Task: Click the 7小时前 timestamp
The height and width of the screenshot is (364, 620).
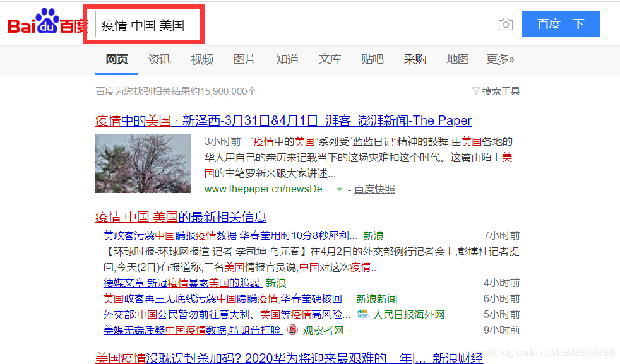Action: (x=501, y=236)
